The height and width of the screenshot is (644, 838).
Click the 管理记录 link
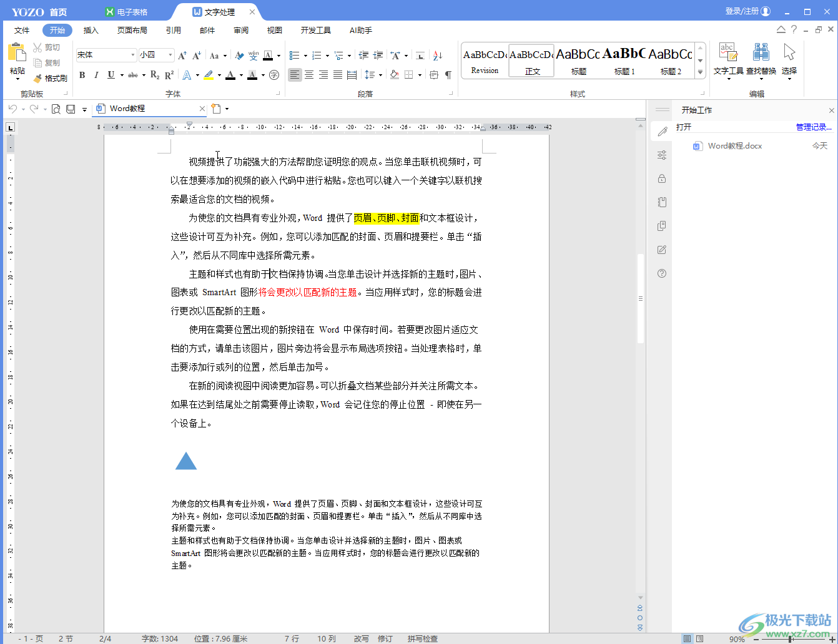[814, 127]
